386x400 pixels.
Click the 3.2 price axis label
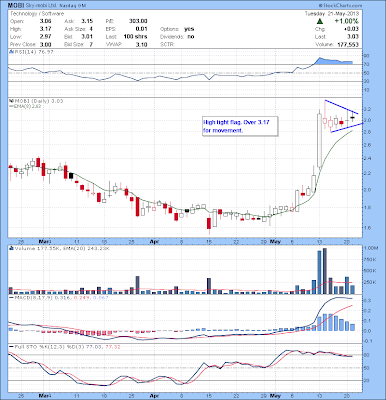pos(367,109)
